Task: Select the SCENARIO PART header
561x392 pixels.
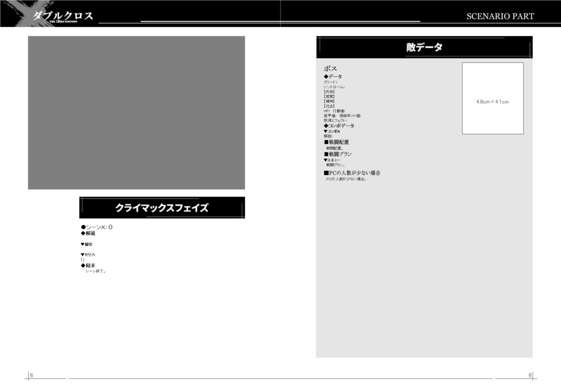Action: (x=500, y=15)
